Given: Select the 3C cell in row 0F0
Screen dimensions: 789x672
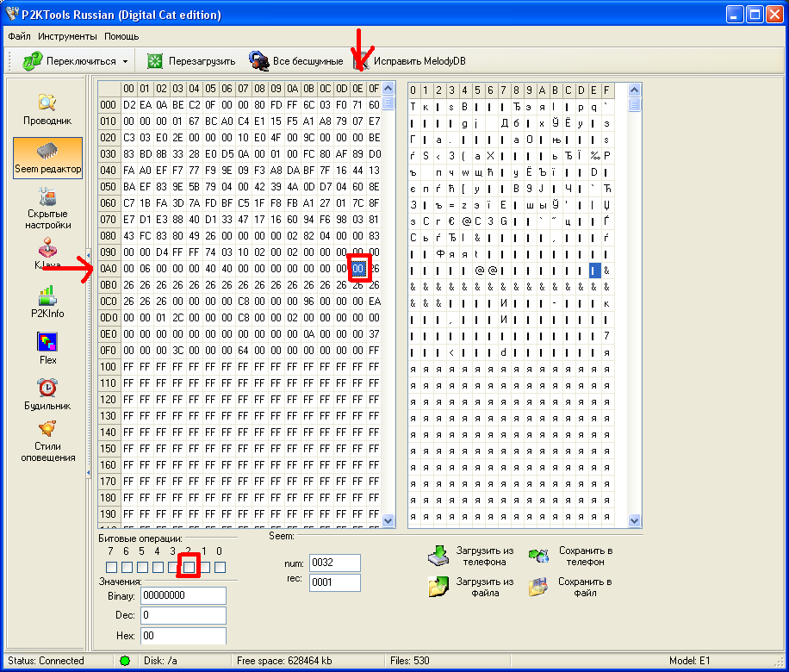Looking at the screenshot, I should pos(177,351).
